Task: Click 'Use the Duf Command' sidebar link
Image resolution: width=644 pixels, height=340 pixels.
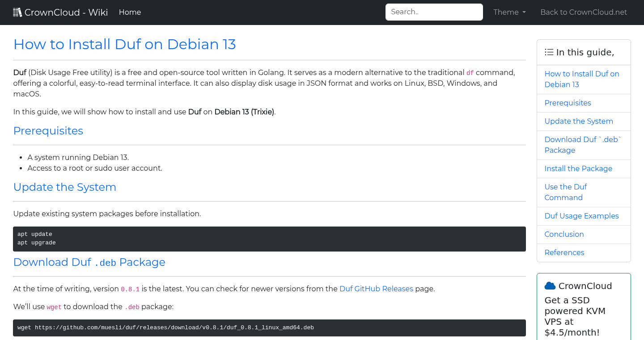Action: tap(566, 192)
